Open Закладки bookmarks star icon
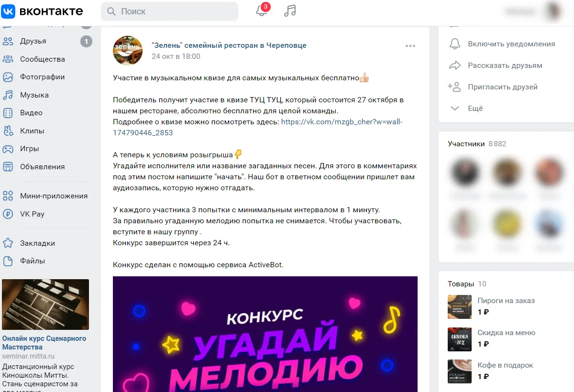This screenshot has height=392, width=574. [8, 243]
